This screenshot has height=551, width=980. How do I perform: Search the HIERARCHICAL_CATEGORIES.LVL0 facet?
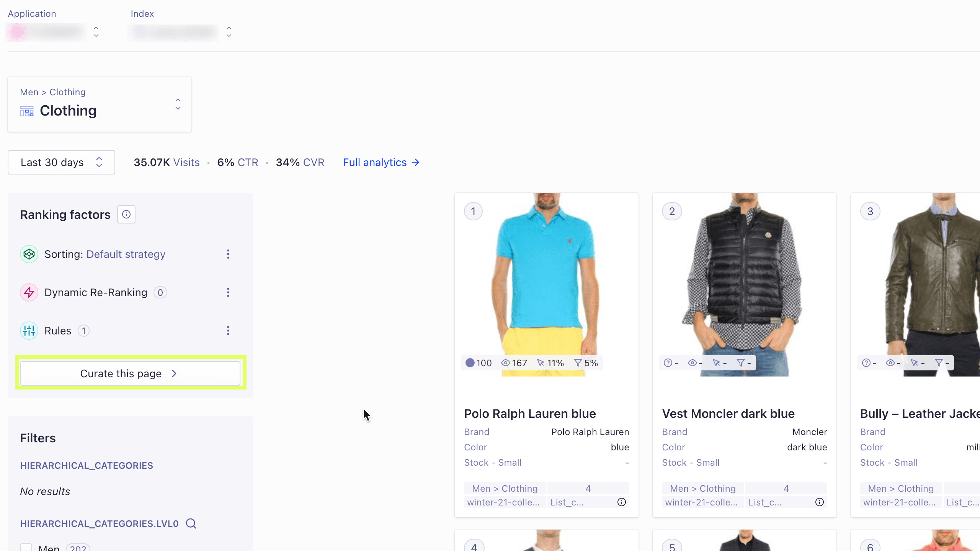point(191,523)
